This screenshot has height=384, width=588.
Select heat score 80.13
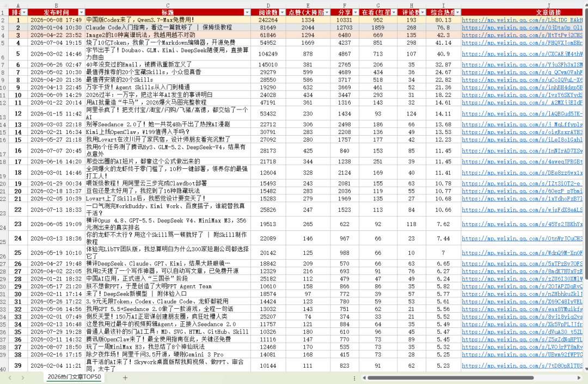[x=443, y=20]
